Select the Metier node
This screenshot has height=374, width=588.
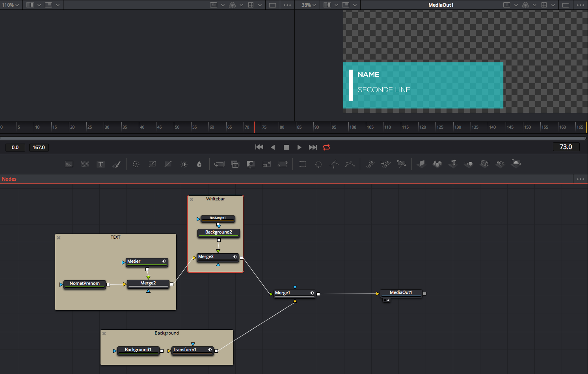[147, 262]
